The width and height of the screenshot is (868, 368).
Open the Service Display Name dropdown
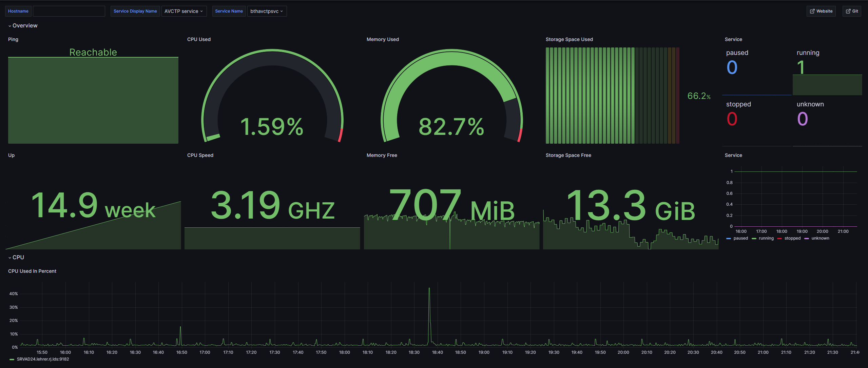[184, 11]
